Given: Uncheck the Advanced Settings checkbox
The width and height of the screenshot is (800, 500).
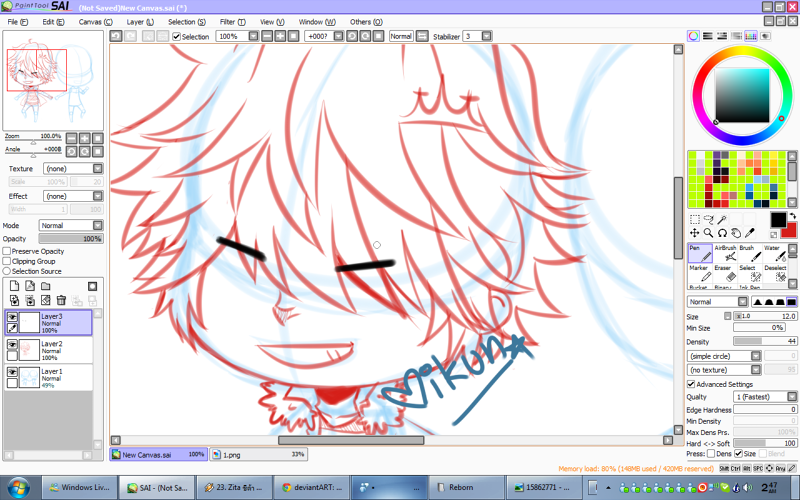Looking at the screenshot, I should [691, 384].
